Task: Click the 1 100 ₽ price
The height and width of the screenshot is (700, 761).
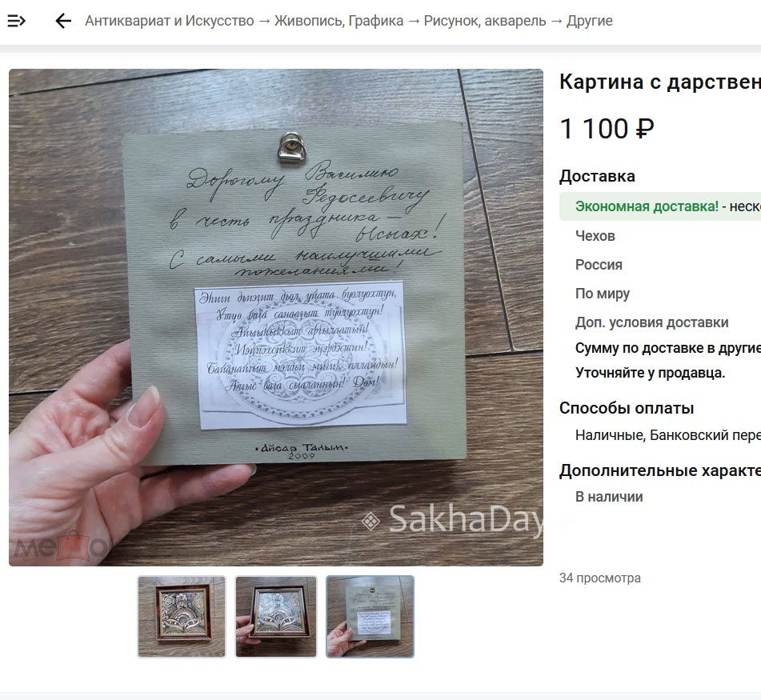Action: 607,129
